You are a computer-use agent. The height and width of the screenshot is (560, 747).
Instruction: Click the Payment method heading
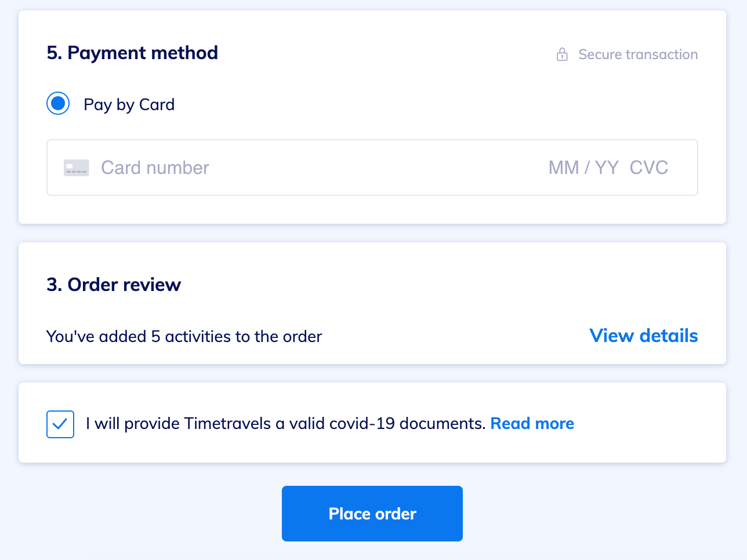pyautogui.click(x=132, y=53)
